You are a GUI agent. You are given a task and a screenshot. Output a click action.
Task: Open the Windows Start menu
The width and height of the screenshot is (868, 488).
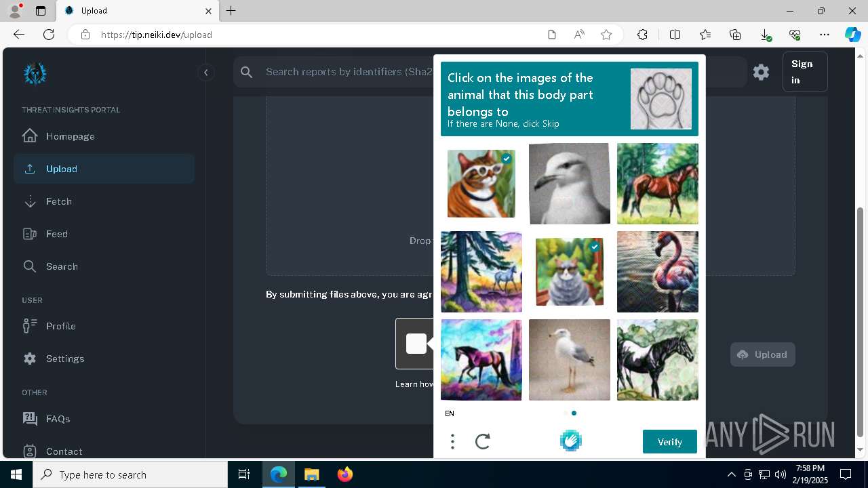(x=16, y=474)
